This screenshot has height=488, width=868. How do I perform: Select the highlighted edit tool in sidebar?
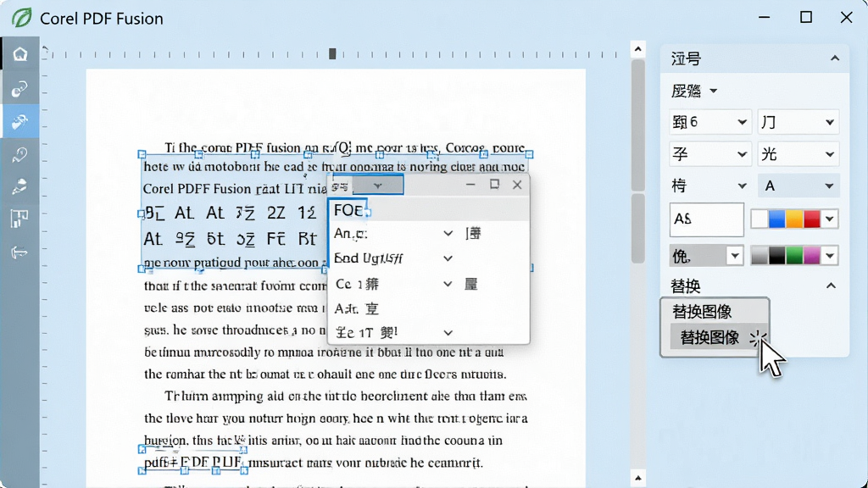tap(20, 121)
